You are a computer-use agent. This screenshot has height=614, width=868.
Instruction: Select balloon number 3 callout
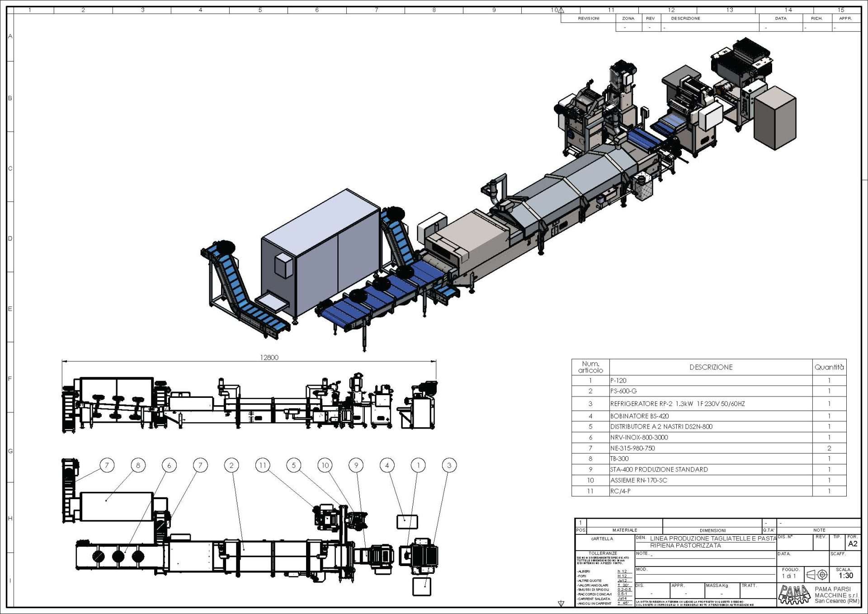point(449,465)
